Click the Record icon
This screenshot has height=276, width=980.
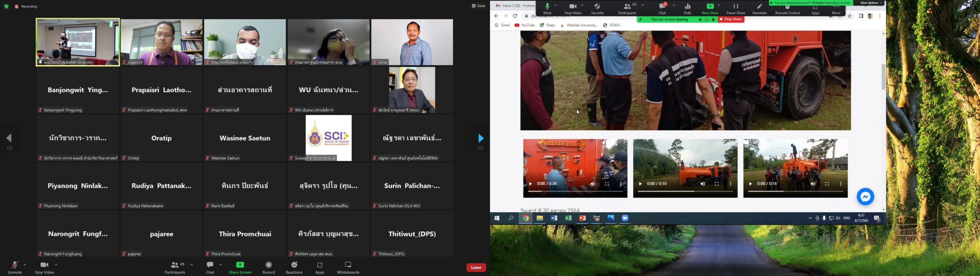[268, 265]
